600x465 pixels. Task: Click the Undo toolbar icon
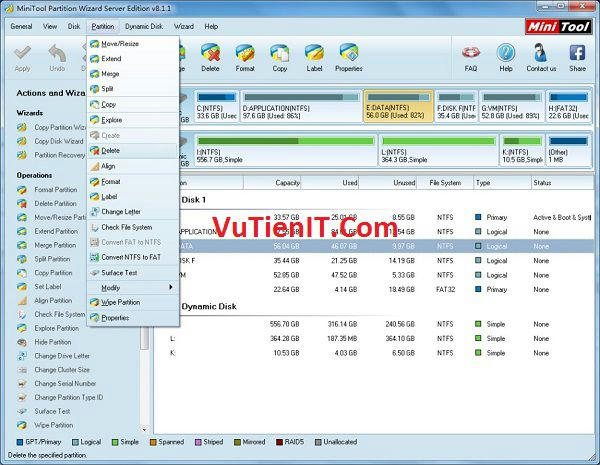[57, 54]
